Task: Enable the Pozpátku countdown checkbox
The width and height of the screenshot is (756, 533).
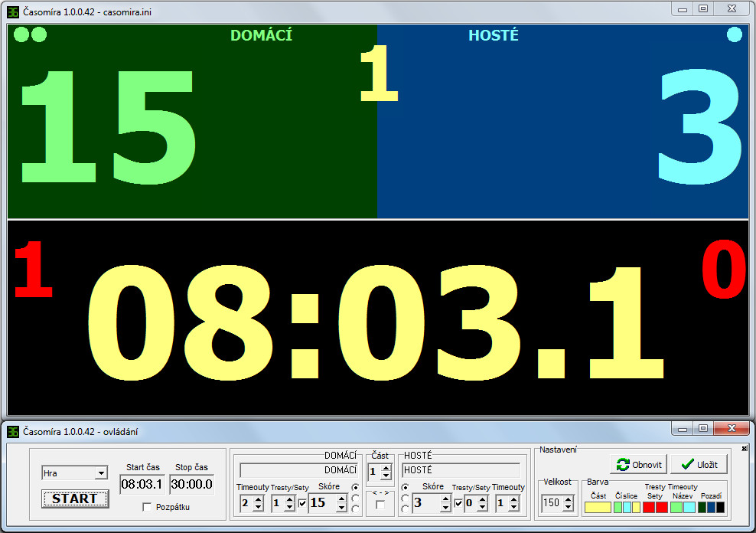Action: 148,507
